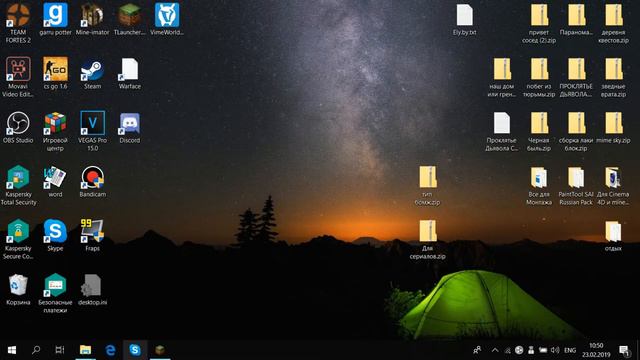Launch the Bandicam recorder shortcut
Viewport: 640px width, 360px height.
pyautogui.click(x=92, y=177)
